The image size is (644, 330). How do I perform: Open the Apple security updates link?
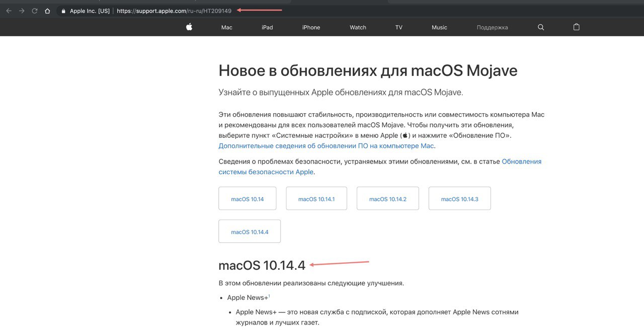[380, 167]
